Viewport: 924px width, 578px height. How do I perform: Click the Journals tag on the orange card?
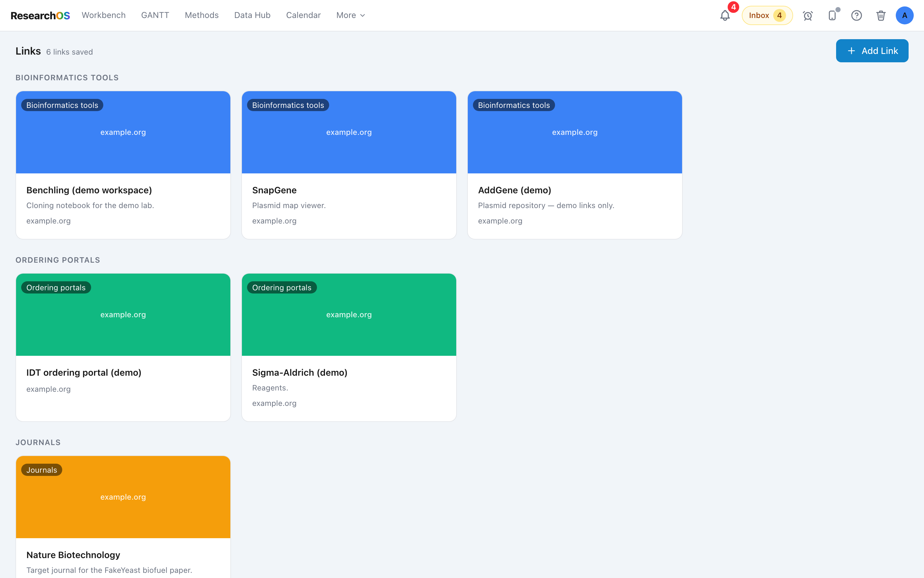point(42,470)
